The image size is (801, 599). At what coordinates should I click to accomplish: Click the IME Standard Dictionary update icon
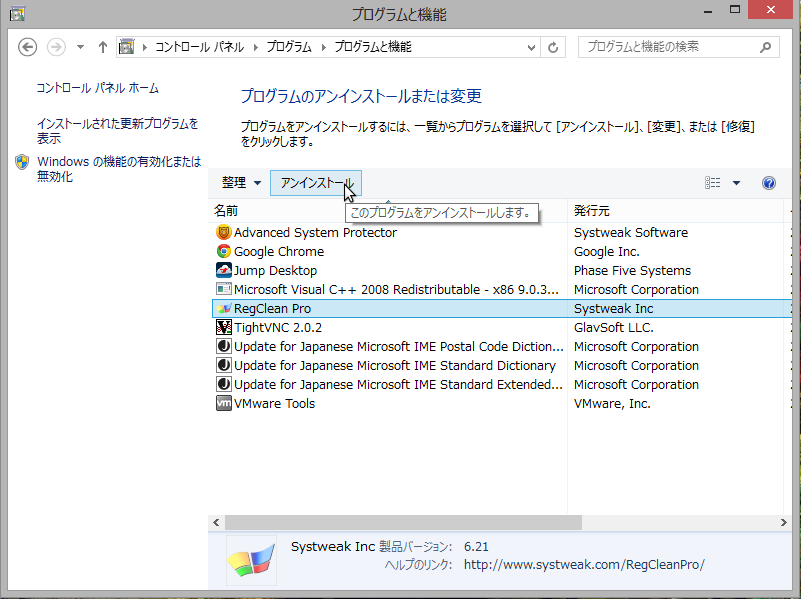(x=223, y=365)
